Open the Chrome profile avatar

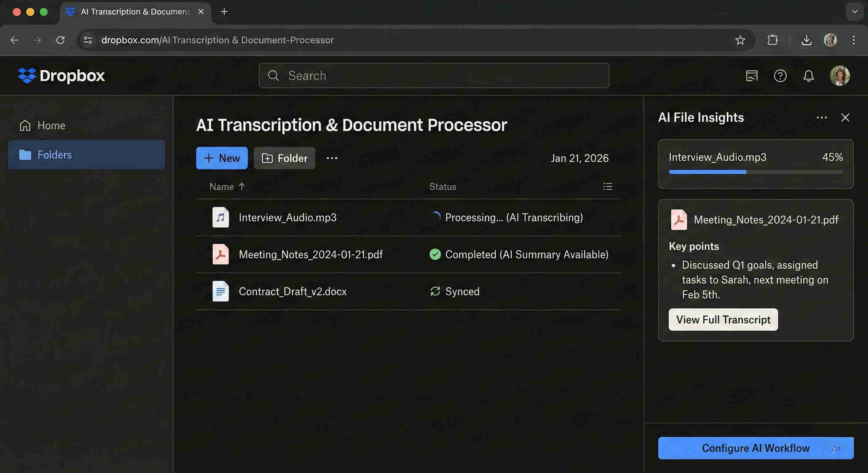coord(830,40)
